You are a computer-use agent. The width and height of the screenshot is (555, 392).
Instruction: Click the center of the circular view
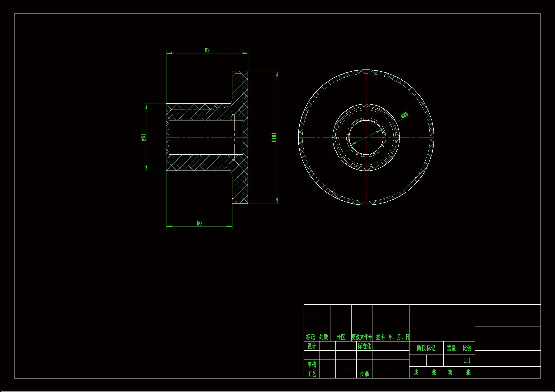tap(366, 137)
